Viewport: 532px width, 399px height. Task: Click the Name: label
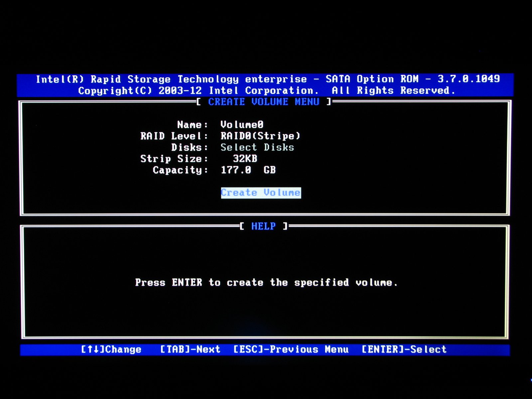coord(193,125)
